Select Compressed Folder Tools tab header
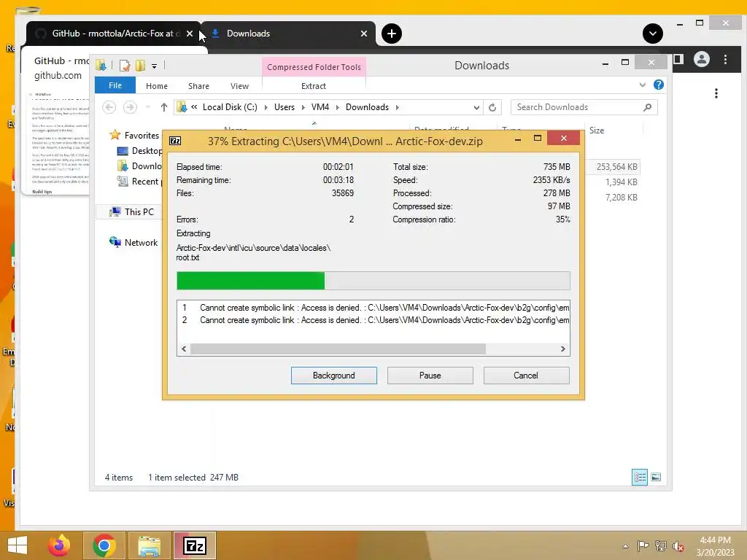 pos(314,67)
